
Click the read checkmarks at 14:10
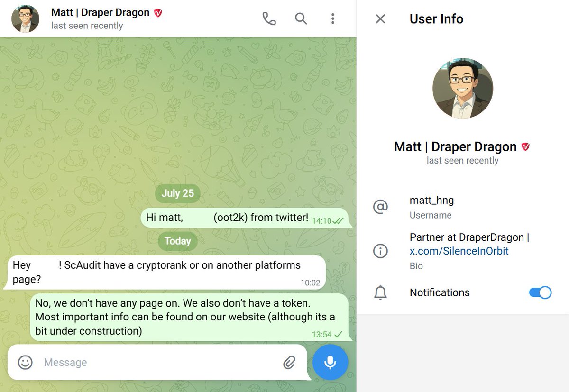(338, 221)
